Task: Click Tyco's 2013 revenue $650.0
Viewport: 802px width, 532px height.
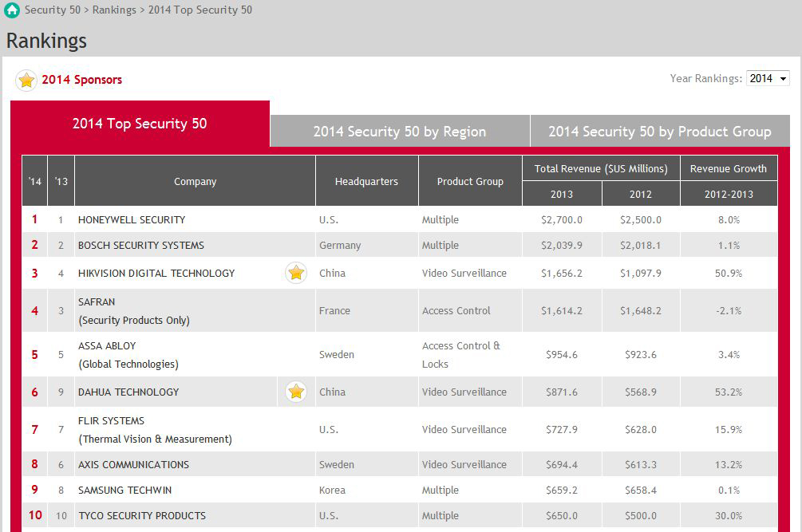Action: (x=562, y=515)
